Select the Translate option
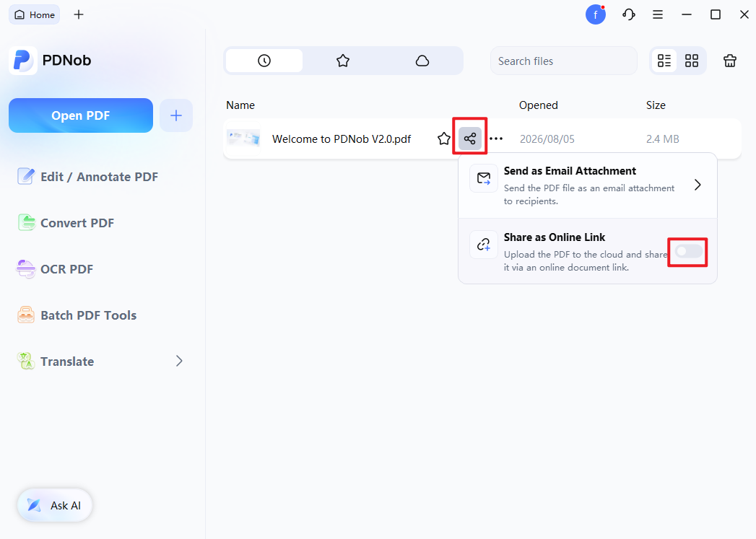The width and height of the screenshot is (756, 539). tap(67, 361)
